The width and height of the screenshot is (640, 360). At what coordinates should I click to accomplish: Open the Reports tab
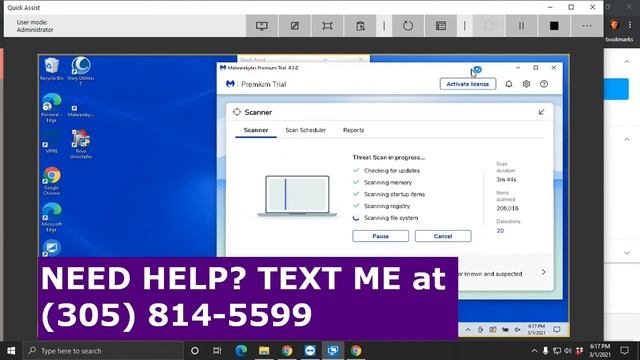(x=353, y=130)
